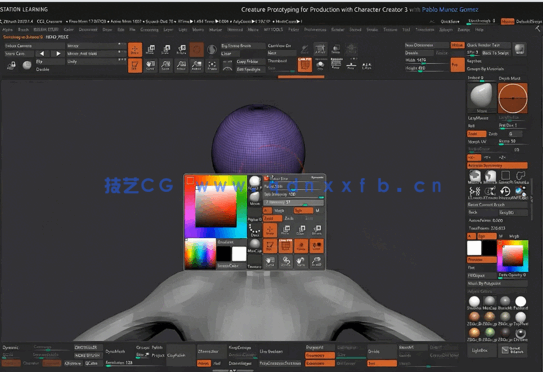Screen dimensions: 543x372
Task: Click the Dots stroke icon in popup palette
Action: click(255, 230)
